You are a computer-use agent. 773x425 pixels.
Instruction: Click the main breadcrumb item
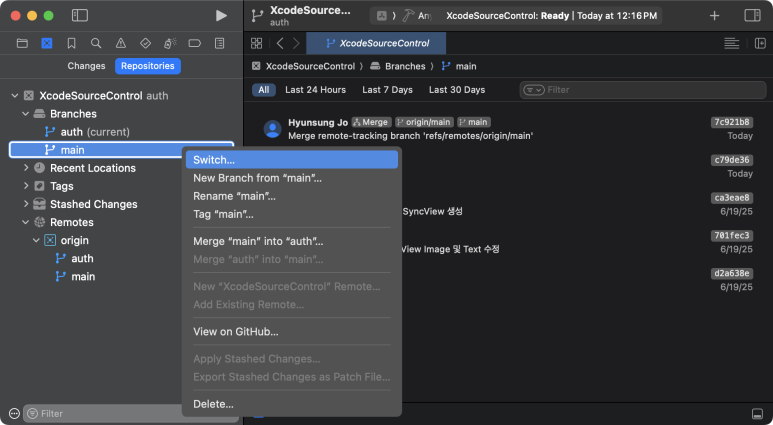pos(459,66)
